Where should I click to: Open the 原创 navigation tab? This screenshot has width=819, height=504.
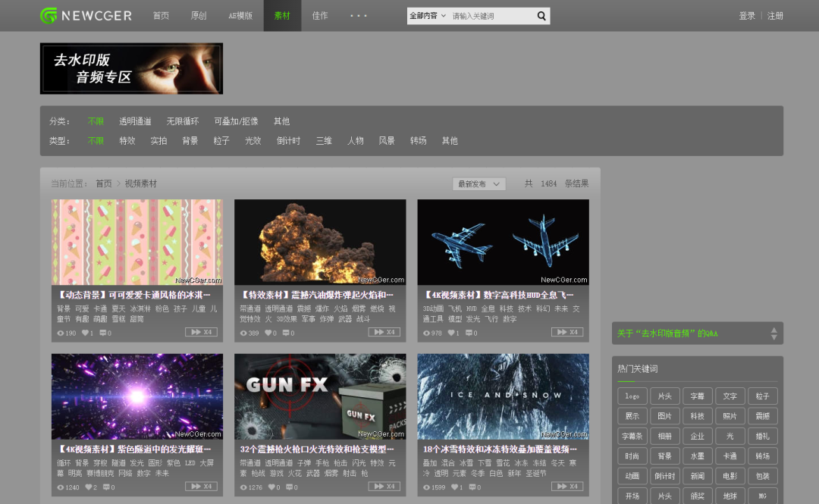199,16
